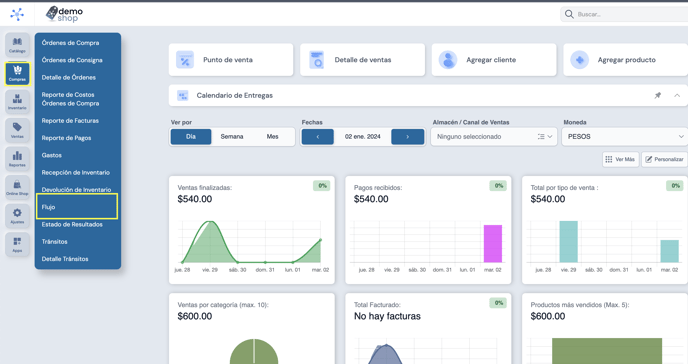Screen dimensions: 688x364
Task: Click the Productos más vendidos green bar
Action: tap(607, 351)
